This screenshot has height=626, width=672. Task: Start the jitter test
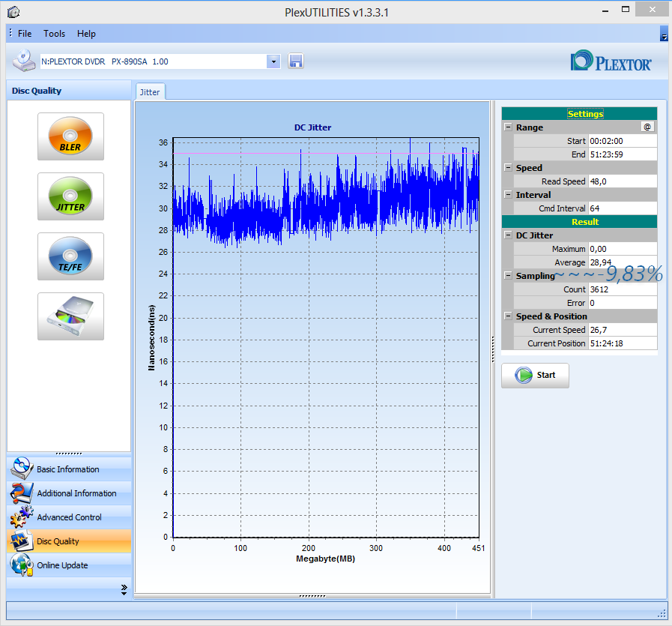pos(536,375)
